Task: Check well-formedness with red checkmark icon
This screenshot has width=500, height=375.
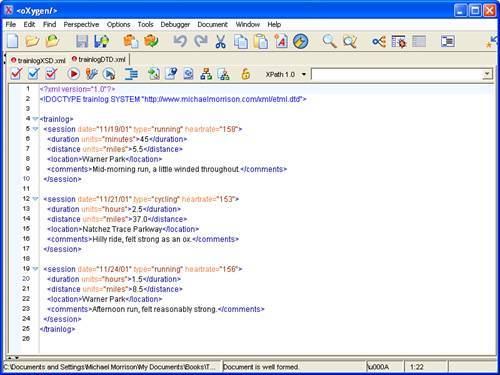Action: coord(16,74)
